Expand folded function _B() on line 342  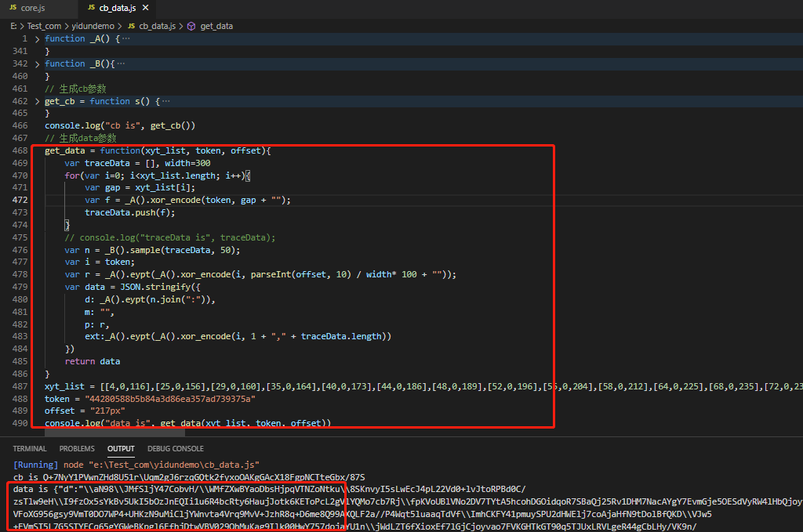coord(37,64)
